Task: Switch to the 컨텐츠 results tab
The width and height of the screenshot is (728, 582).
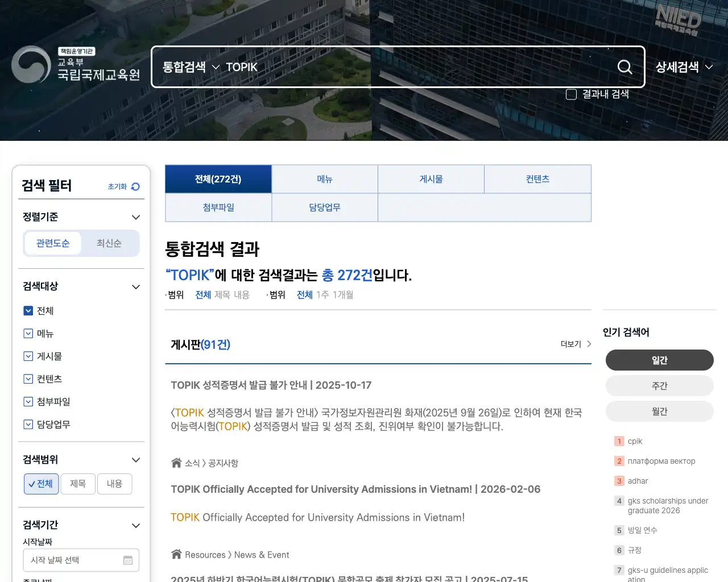Action: 537,179
